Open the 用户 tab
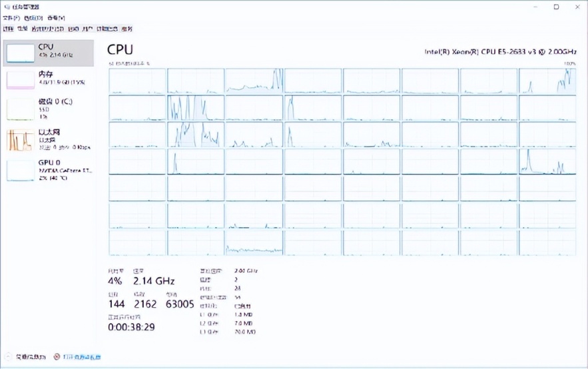The height and width of the screenshot is (369, 588). [87, 29]
